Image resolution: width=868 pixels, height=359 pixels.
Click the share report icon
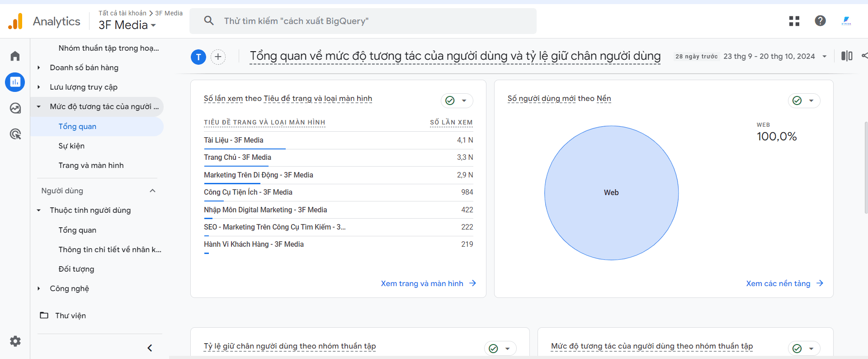pyautogui.click(x=864, y=56)
